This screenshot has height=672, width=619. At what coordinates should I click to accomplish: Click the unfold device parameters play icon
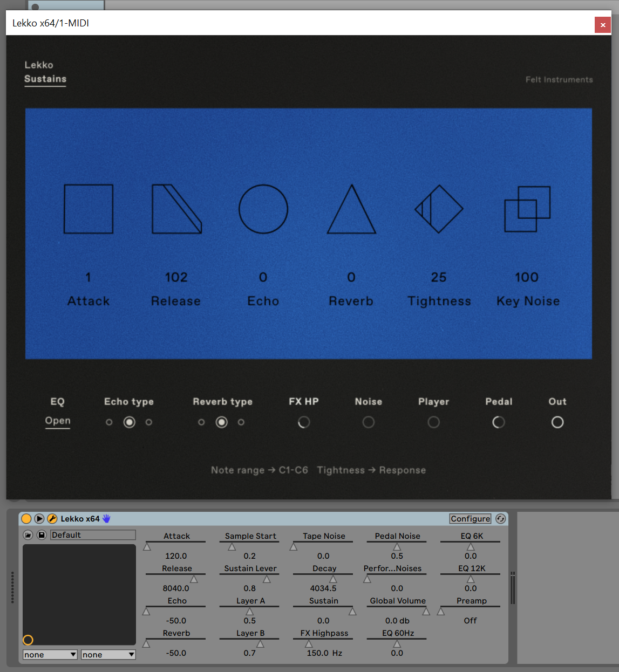pyautogui.click(x=39, y=519)
